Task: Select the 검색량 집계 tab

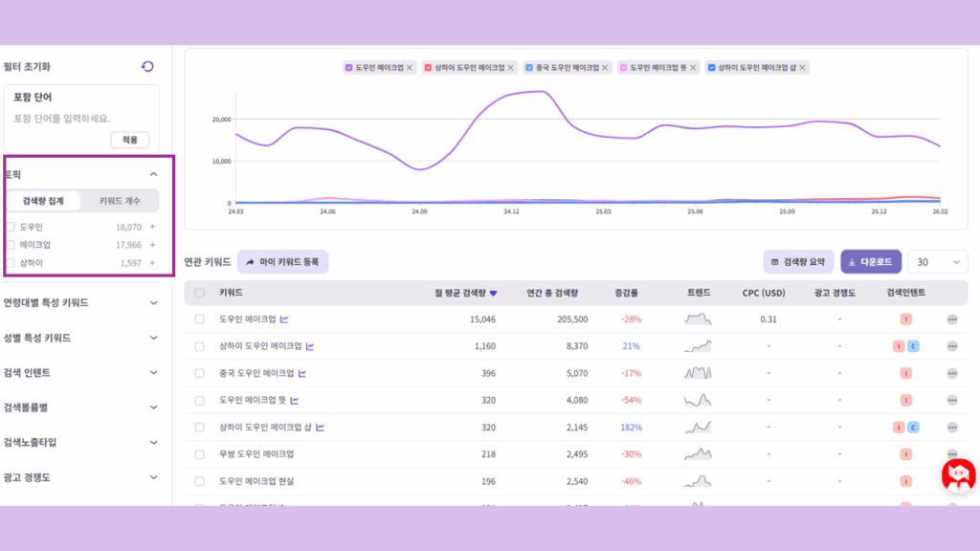Action: point(43,202)
